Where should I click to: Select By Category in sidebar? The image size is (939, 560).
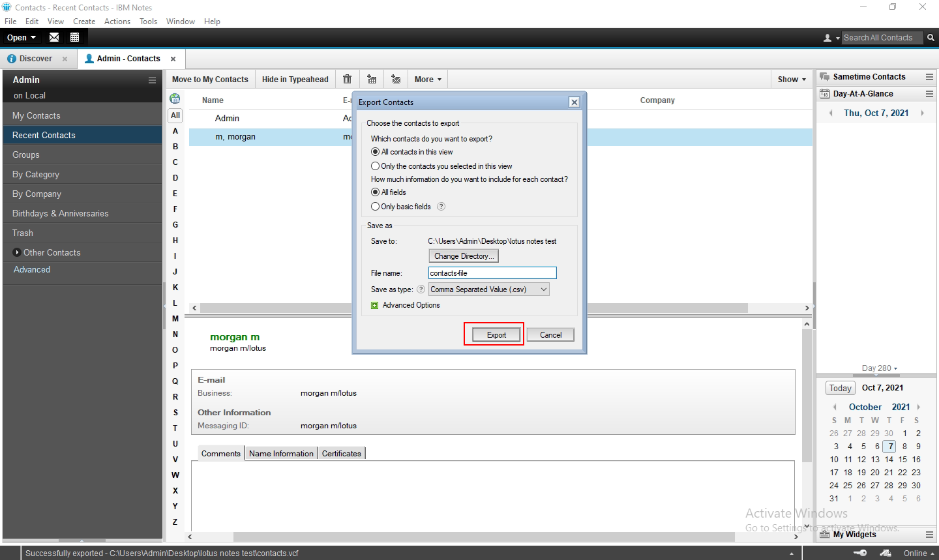coord(82,174)
